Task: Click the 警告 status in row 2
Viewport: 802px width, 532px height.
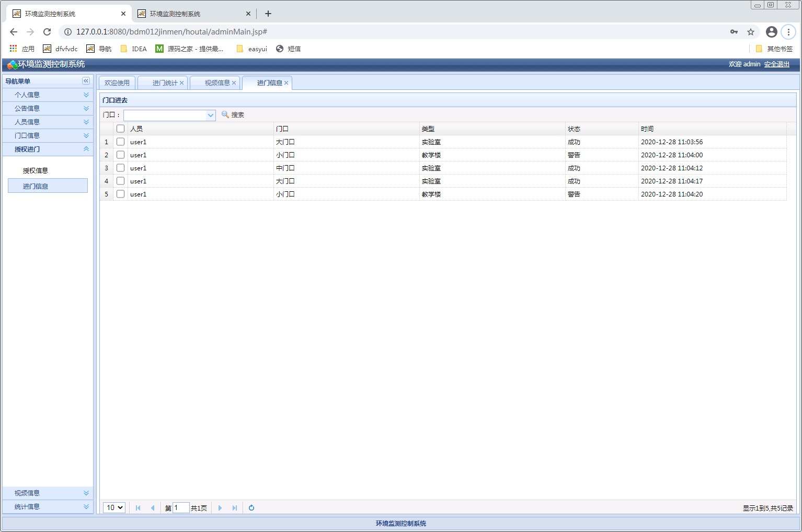Action: pyautogui.click(x=574, y=155)
